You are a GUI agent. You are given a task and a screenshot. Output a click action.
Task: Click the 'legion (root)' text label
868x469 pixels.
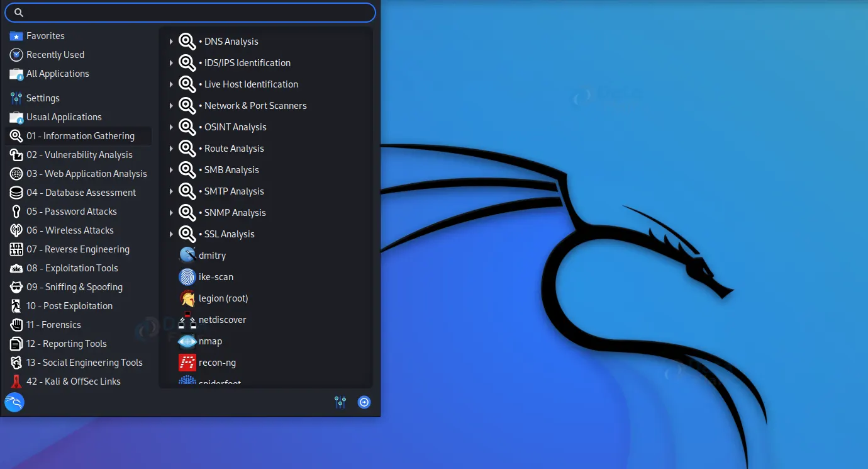click(x=223, y=298)
